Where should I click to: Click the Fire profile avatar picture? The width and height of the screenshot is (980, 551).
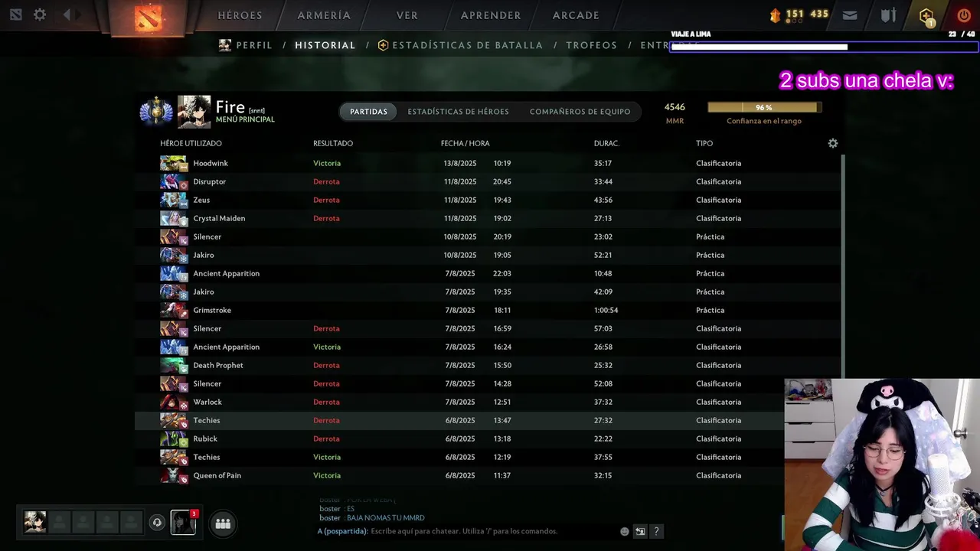coord(194,112)
